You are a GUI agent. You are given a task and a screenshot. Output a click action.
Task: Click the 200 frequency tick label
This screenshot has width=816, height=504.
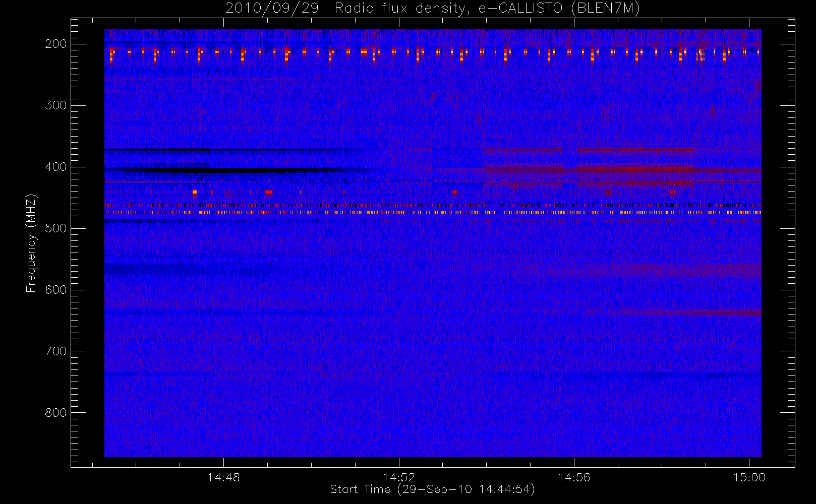coord(56,44)
